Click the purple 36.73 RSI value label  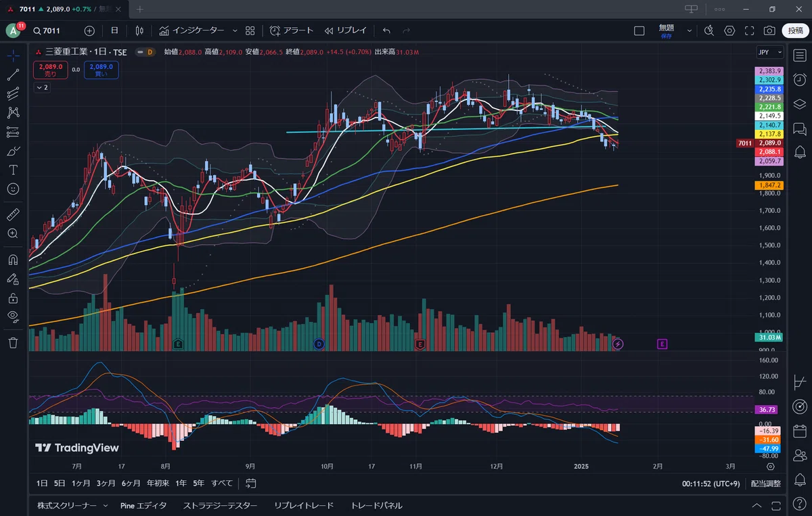point(767,410)
